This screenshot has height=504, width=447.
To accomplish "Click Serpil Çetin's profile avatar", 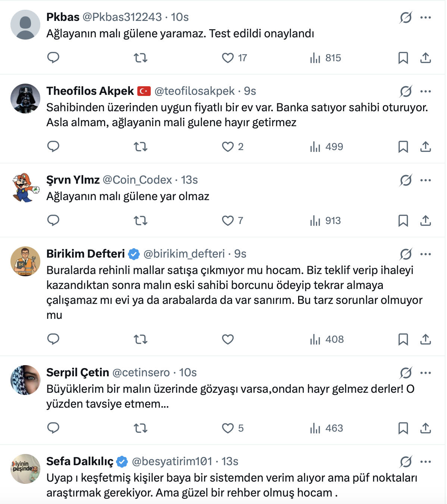I will (x=25, y=380).
